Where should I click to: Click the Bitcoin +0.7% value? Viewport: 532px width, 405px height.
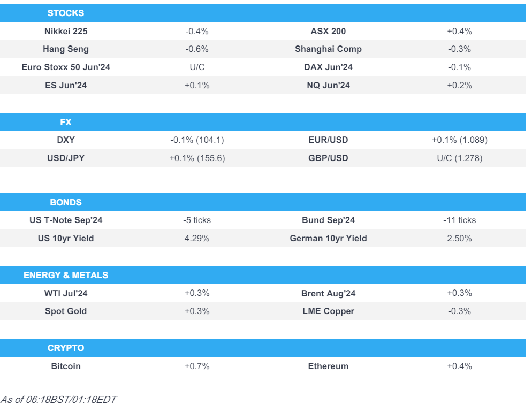[x=197, y=366]
